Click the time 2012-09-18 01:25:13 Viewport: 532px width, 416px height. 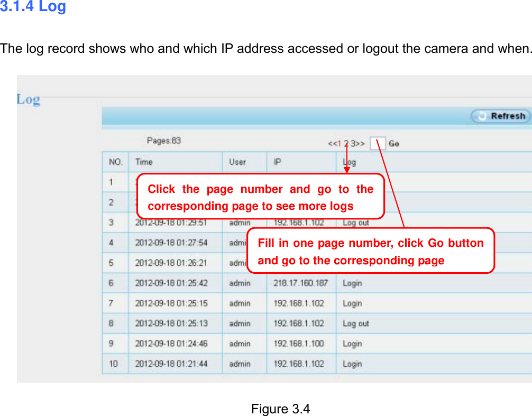click(x=171, y=323)
